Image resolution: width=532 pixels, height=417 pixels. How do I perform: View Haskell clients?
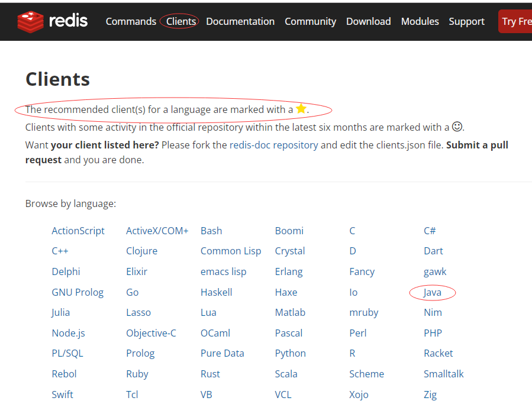pos(216,293)
